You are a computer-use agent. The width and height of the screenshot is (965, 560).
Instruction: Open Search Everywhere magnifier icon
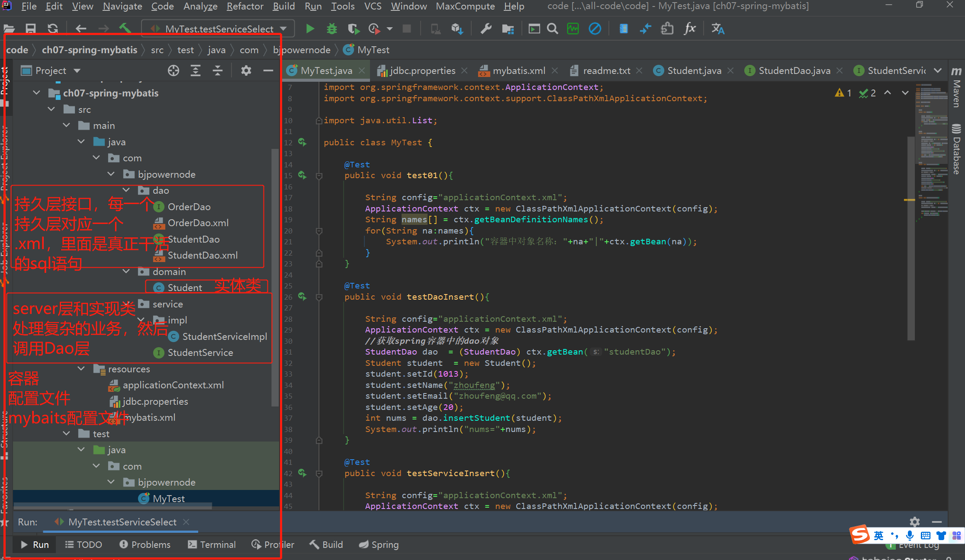click(553, 29)
